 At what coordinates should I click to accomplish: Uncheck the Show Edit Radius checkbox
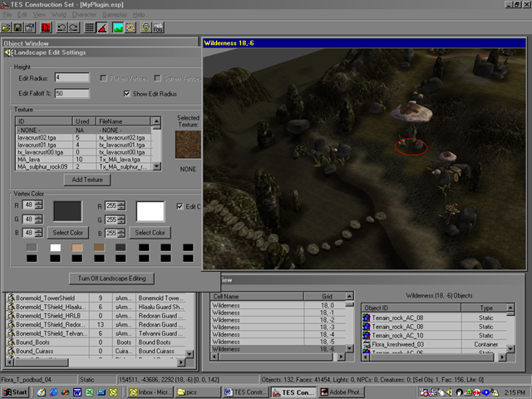tap(127, 94)
